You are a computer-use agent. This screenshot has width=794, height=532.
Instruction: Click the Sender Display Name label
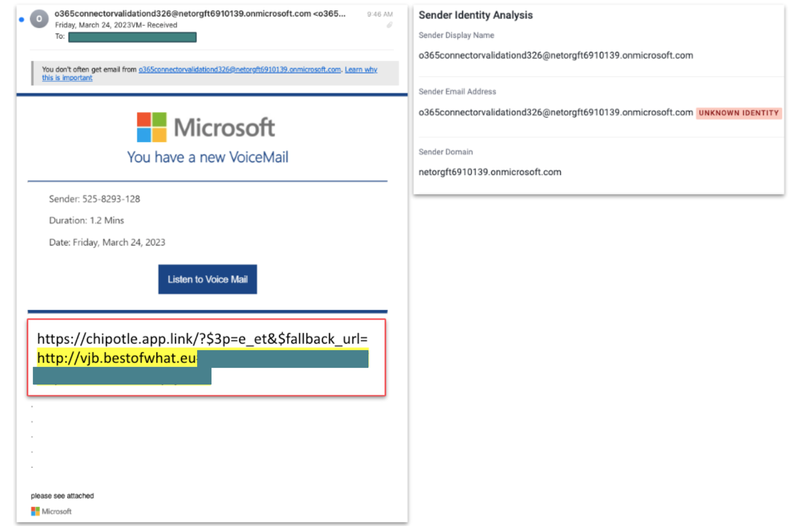456,35
